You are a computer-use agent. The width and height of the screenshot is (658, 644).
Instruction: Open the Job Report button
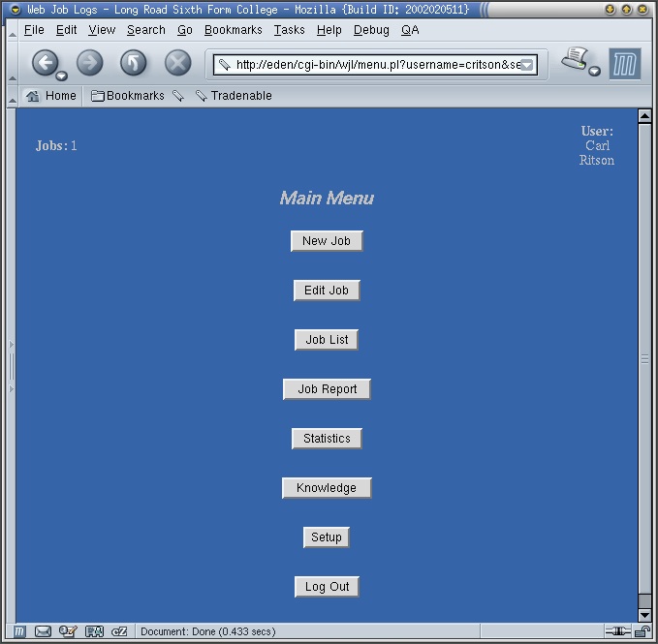point(327,389)
